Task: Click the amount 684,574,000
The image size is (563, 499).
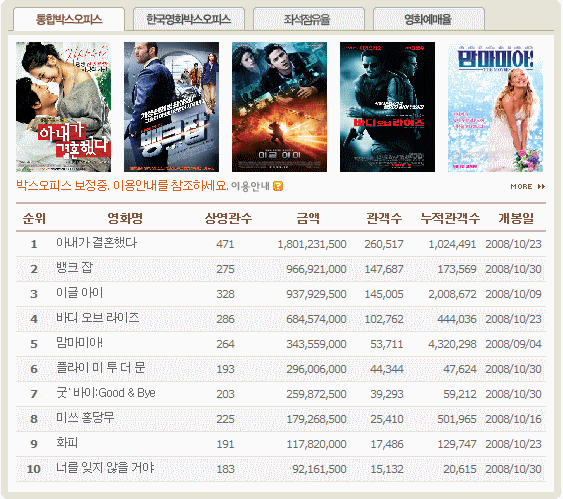Action: click(316, 319)
